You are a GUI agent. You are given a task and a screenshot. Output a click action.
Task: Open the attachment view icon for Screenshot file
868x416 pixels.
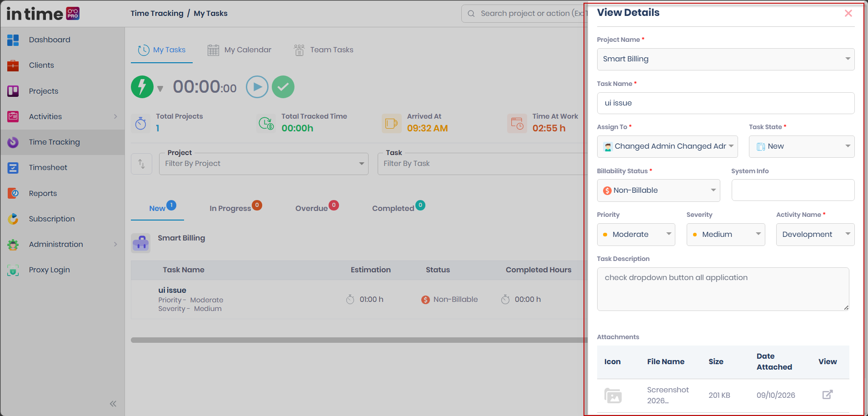(x=828, y=395)
